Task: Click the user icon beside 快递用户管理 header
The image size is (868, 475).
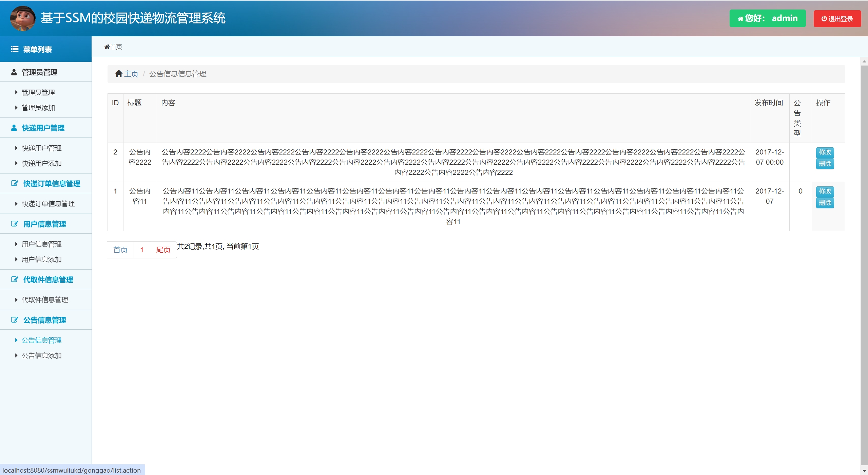Action: 14,128
